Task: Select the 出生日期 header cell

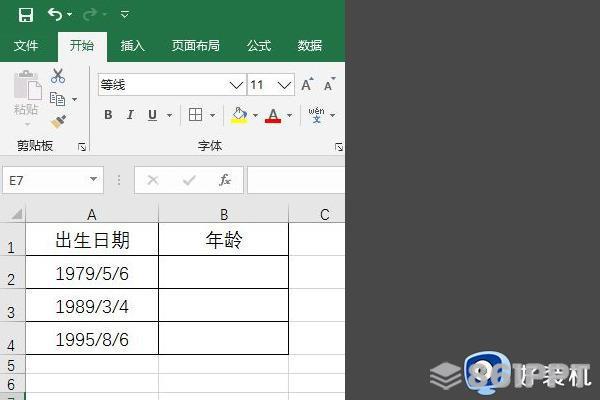Action: 92,239
